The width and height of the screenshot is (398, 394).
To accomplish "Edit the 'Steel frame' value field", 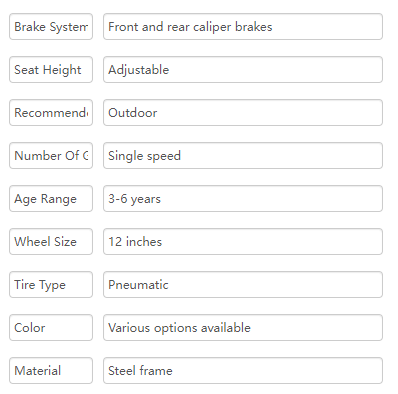I will [x=243, y=371].
